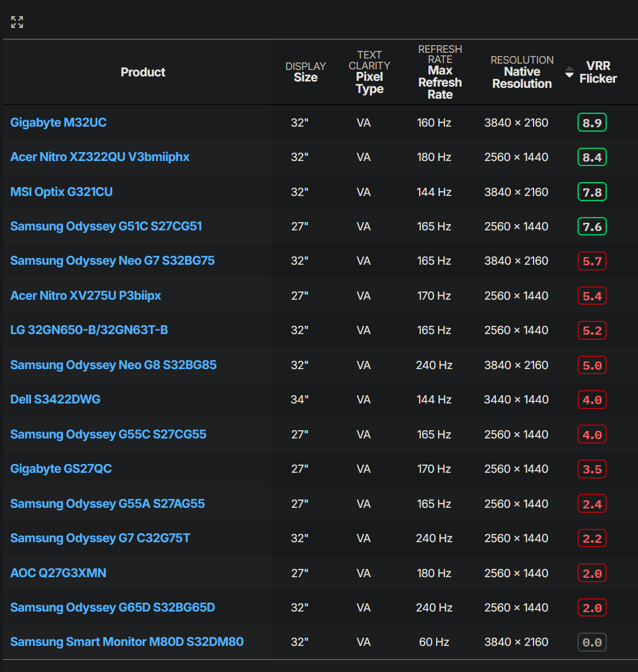
Task: Open Samsung Odyssey G7 C32G75T link
Action: [x=100, y=538]
